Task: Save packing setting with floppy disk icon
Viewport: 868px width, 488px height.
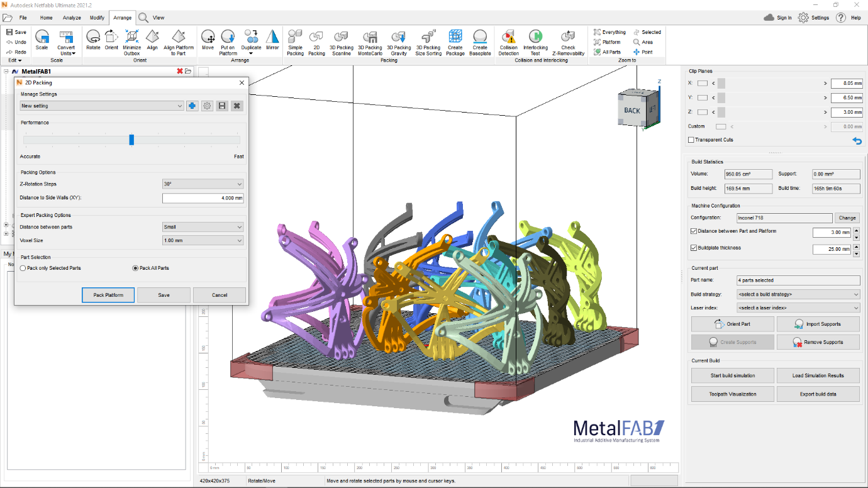Action: 222,106
